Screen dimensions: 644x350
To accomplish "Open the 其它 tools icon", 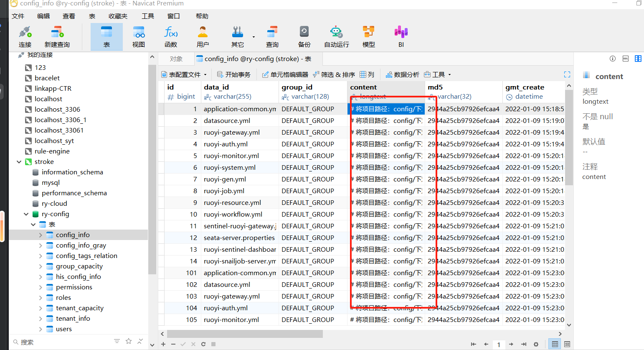I will (238, 37).
